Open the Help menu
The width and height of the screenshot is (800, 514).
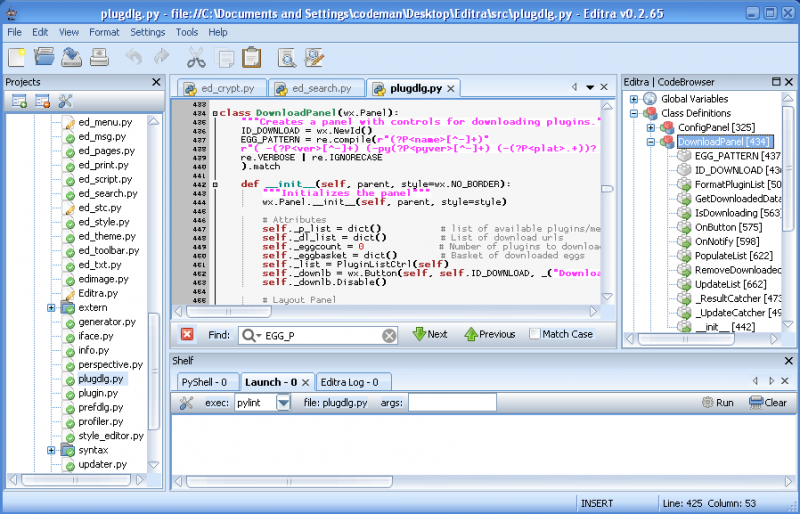coord(218,32)
